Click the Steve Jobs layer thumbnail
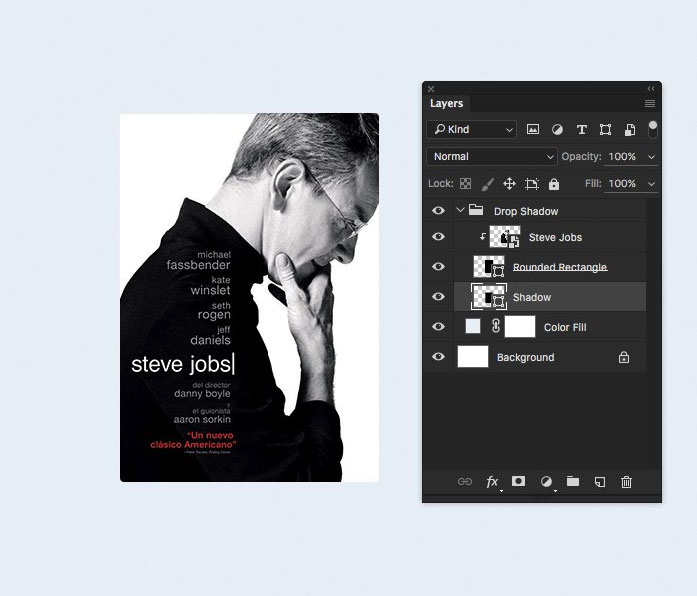This screenshot has width=697, height=596. [x=505, y=237]
